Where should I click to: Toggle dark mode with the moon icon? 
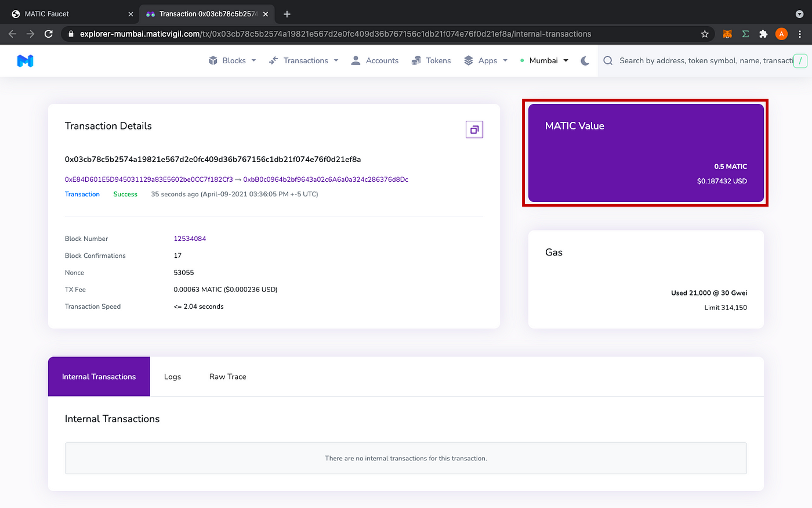point(585,60)
